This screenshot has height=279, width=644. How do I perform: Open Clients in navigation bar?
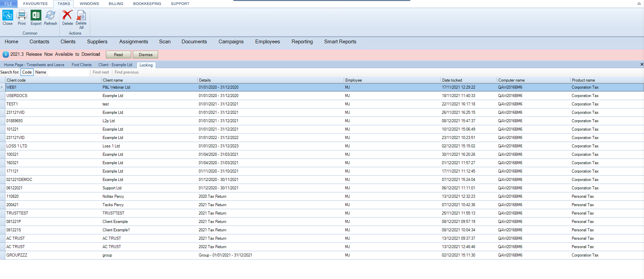pyautogui.click(x=68, y=42)
